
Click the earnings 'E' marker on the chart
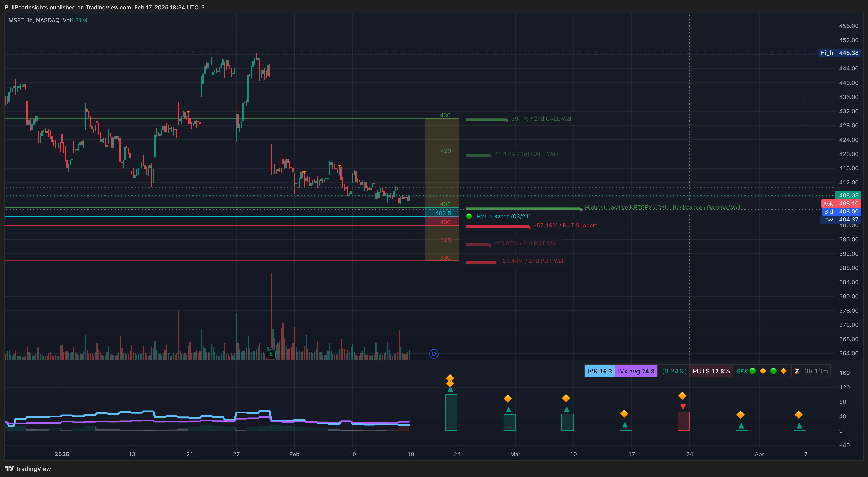point(271,354)
